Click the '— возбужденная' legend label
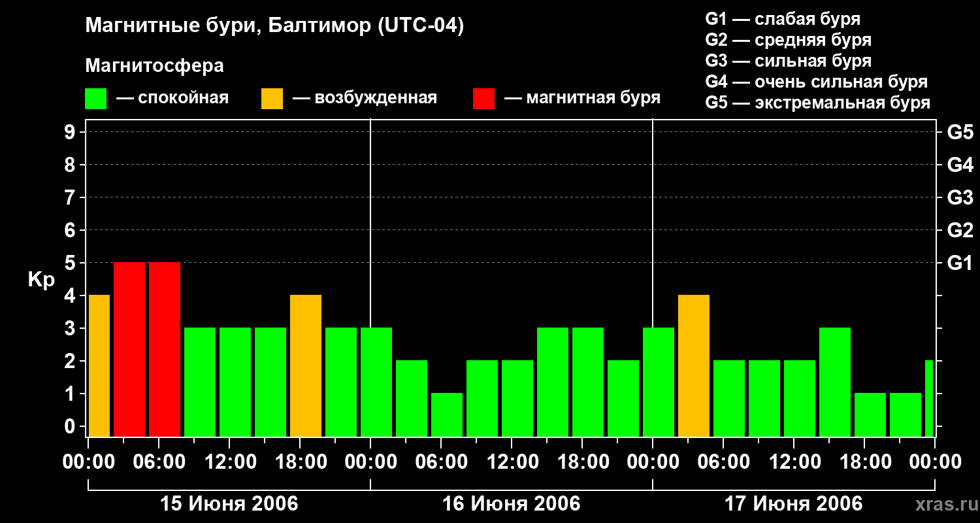 click(x=365, y=98)
